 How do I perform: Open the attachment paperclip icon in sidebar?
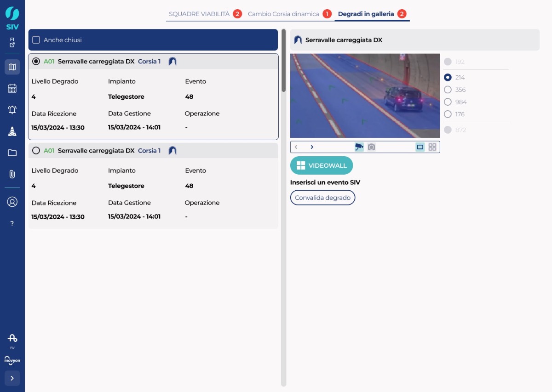coord(12,174)
